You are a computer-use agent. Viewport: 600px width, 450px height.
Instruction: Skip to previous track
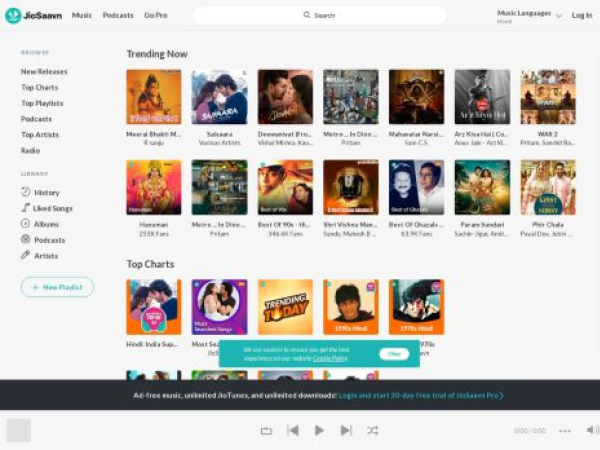pos(293,430)
